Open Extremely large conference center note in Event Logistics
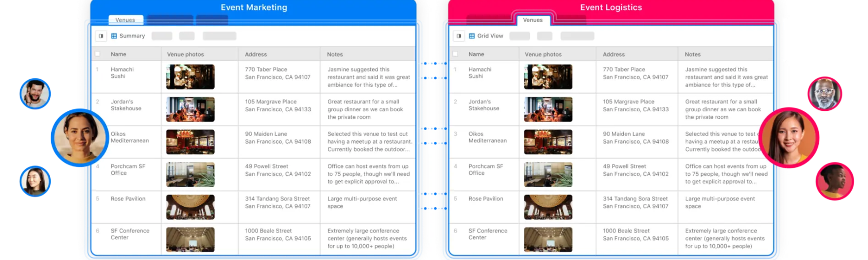The image size is (868, 260). click(725, 239)
